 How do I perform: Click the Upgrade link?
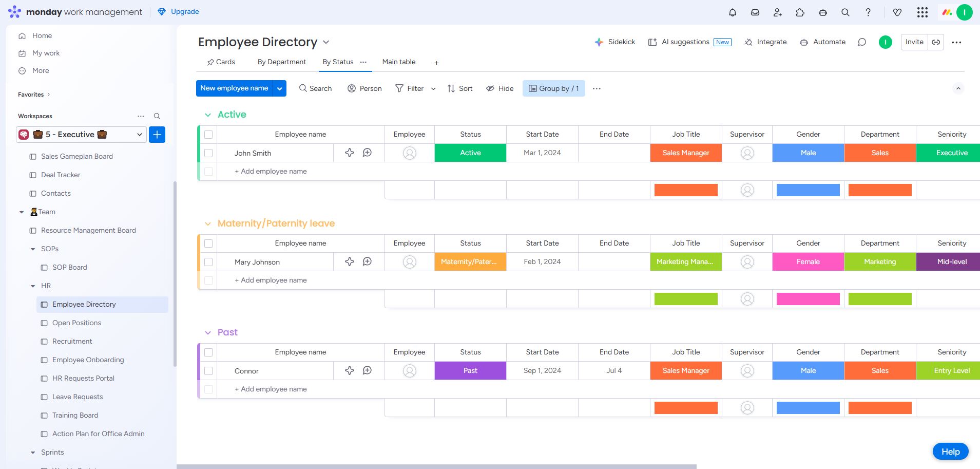click(x=179, y=12)
